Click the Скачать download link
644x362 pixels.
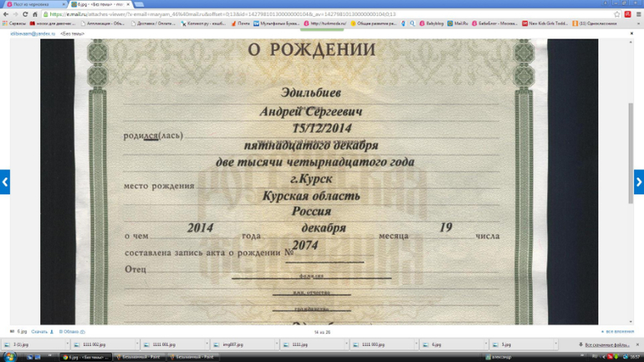tap(39, 332)
